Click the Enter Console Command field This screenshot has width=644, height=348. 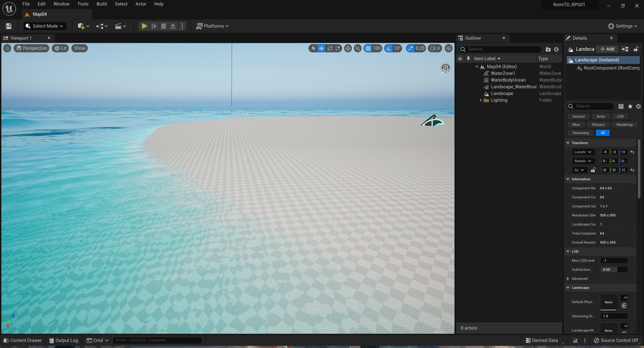point(157,340)
